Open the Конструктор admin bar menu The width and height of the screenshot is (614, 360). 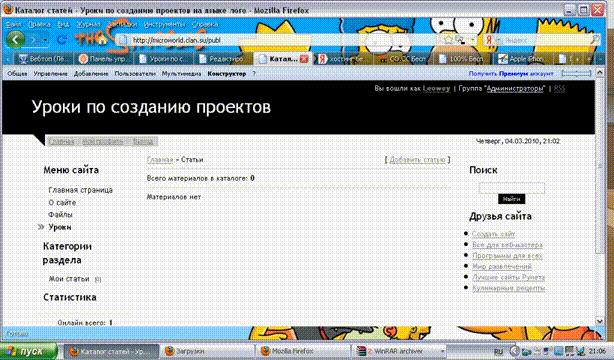pyautogui.click(x=227, y=74)
